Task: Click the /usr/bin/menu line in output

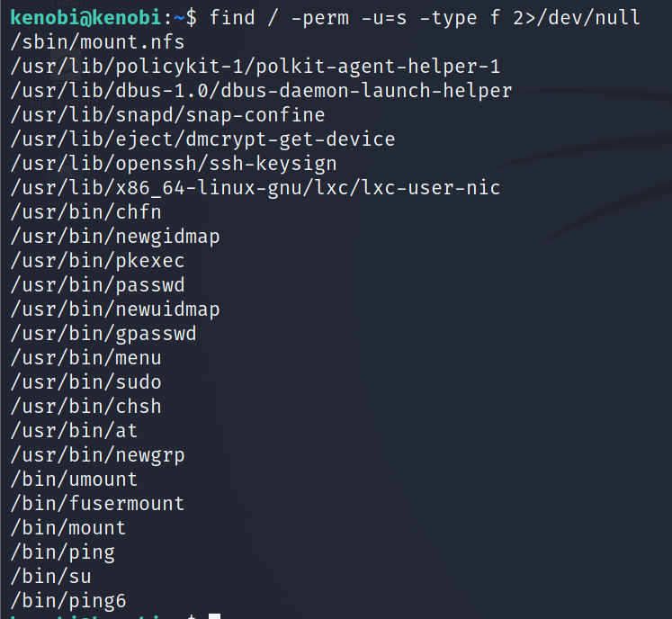Action: (x=86, y=358)
